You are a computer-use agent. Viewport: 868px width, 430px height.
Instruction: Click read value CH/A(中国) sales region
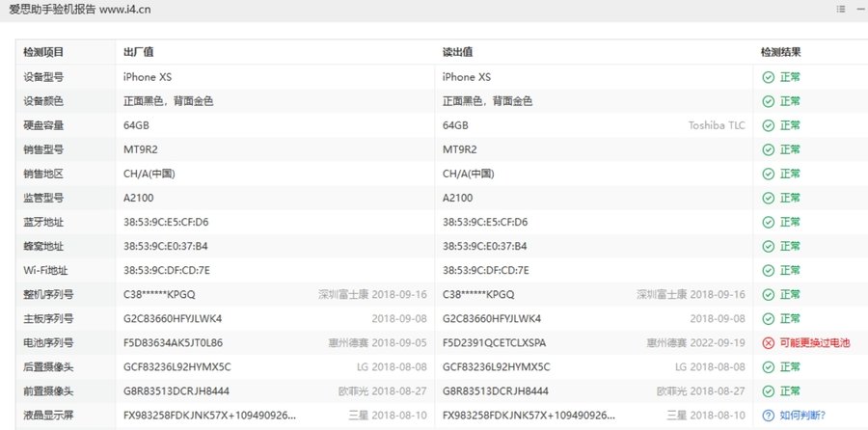tap(469, 174)
